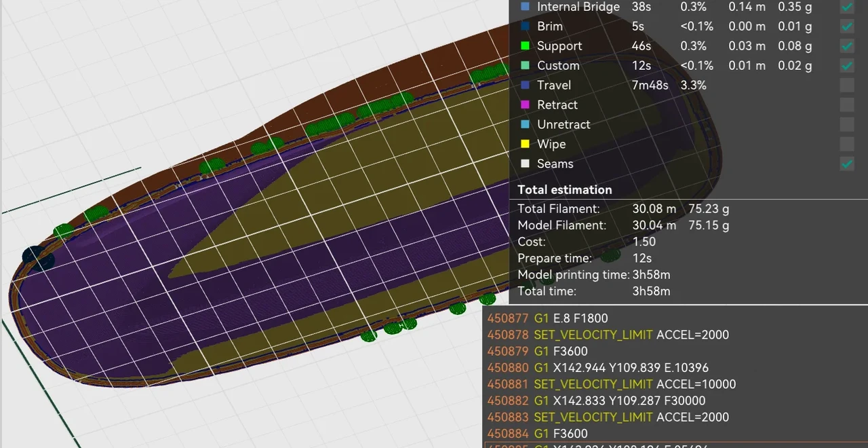Click the green Support color swatch
The image size is (868, 448).
525,46
